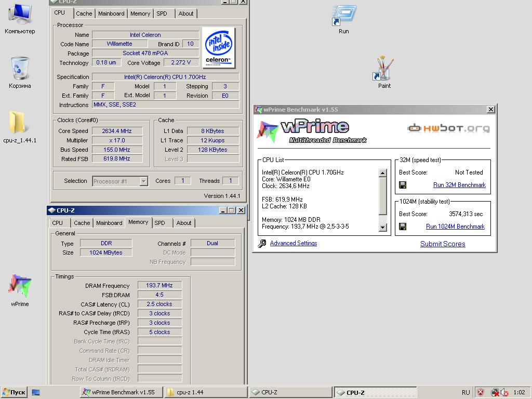This screenshot has width=532, height=399.
Task: Click the Level 2 cache value 128 KBytes
Action: pyautogui.click(x=212, y=150)
